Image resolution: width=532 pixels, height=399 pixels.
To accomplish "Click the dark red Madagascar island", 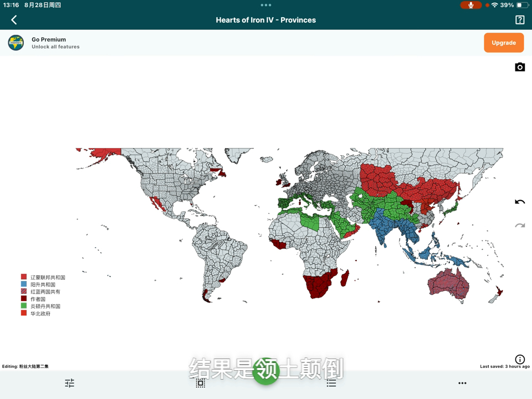I will [x=344, y=278].
